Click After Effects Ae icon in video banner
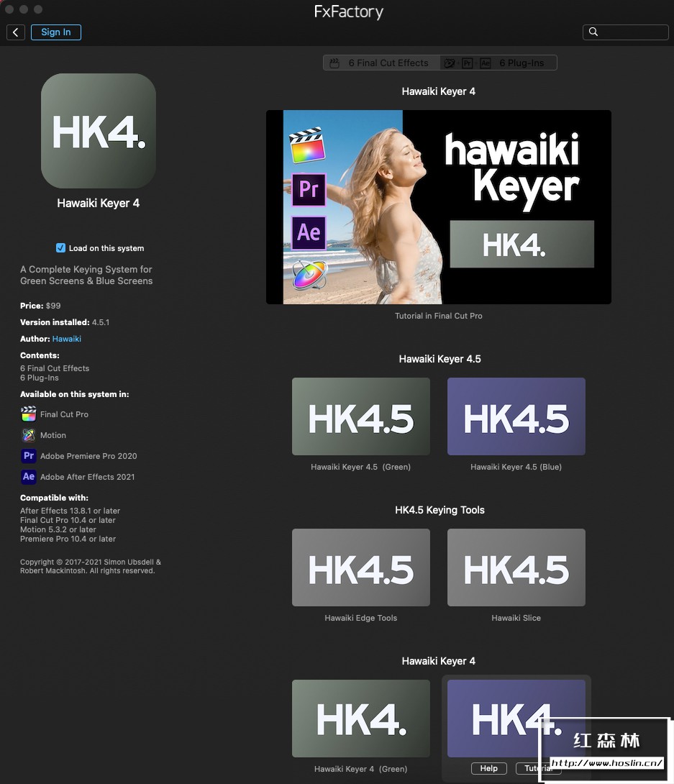The image size is (674, 784). click(x=309, y=232)
